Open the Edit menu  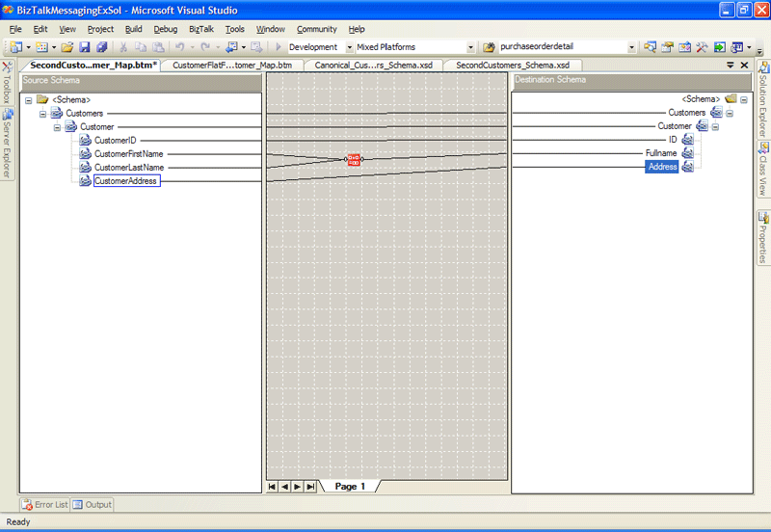coord(40,29)
